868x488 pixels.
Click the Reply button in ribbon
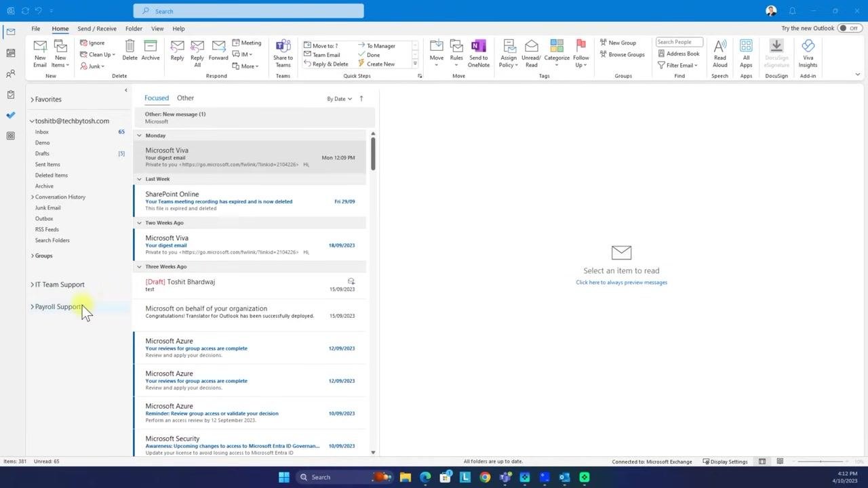click(177, 50)
